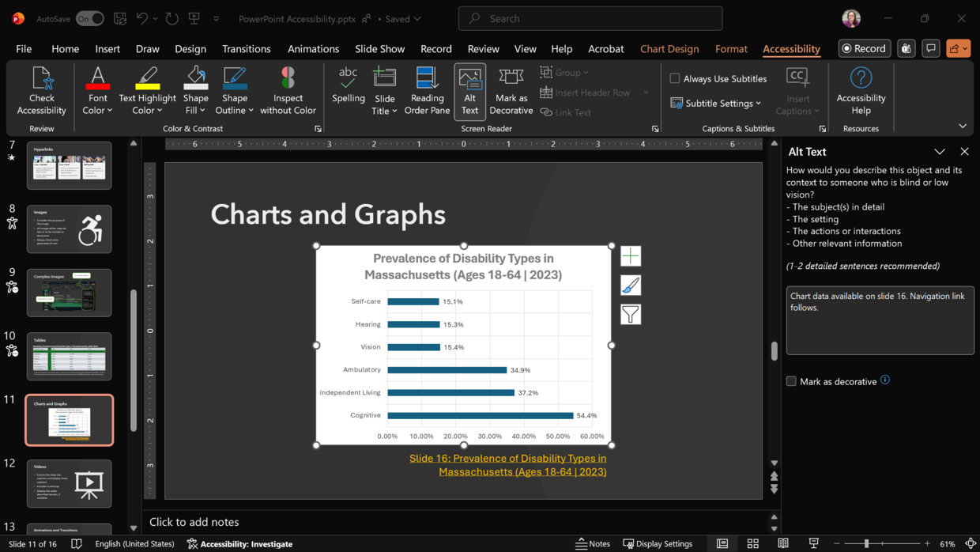This screenshot has width=980, height=552.
Task: Click the Alt Text ribbon button
Action: [x=469, y=91]
